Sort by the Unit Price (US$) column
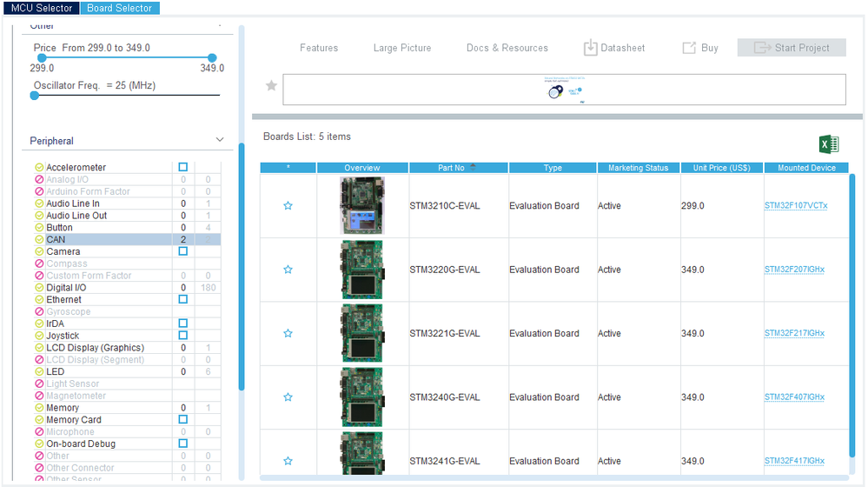This screenshot has height=487, width=868. 722,168
